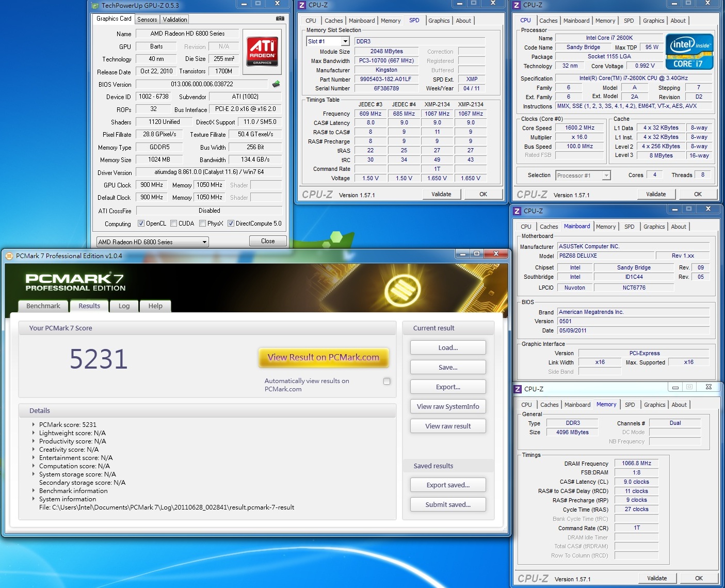725x588 pixels.
Task: Click the CPU-Z icon in SPD window title
Action: pos(302,5)
